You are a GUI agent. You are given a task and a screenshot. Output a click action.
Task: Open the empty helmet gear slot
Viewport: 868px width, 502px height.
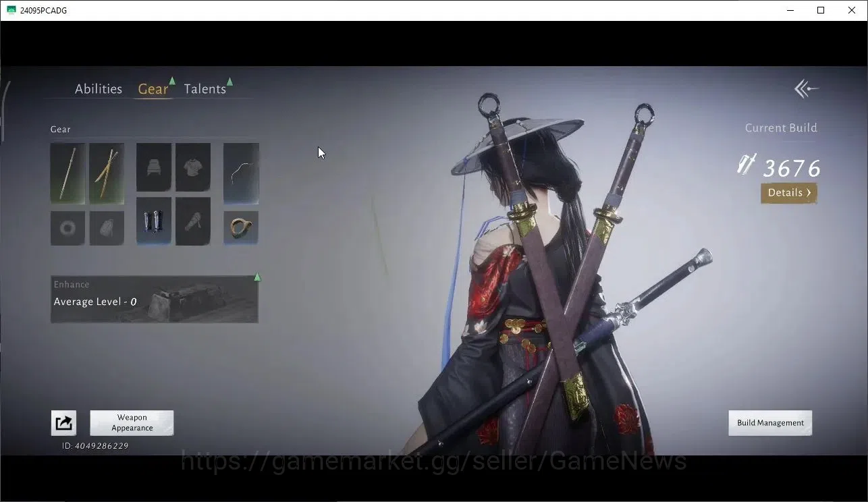point(154,167)
